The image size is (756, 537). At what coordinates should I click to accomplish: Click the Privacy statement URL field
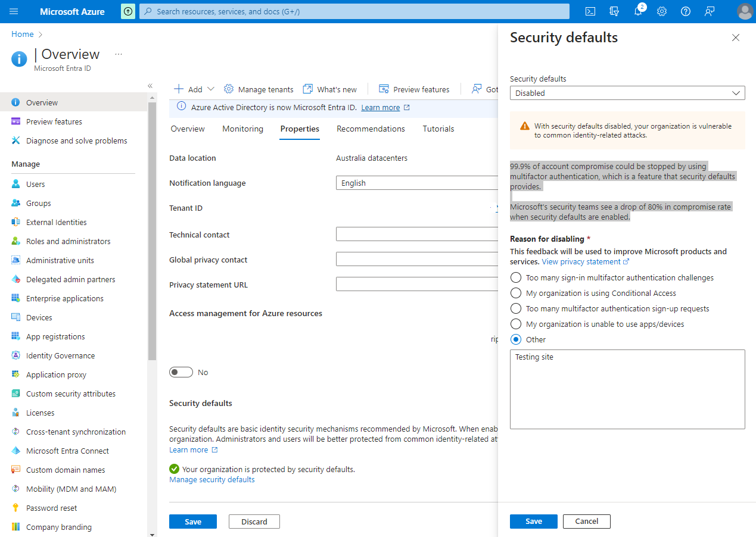coord(417,284)
